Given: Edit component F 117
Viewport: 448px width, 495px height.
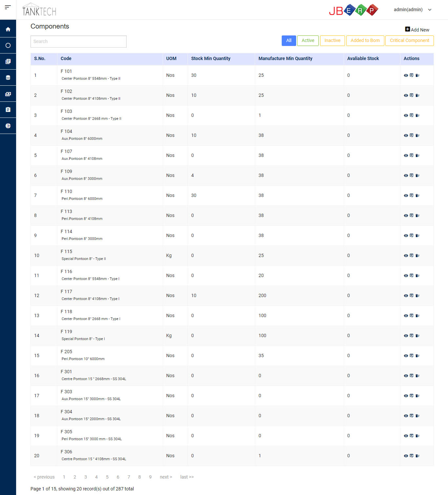Looking at the screenshot, I should [412, 295].
